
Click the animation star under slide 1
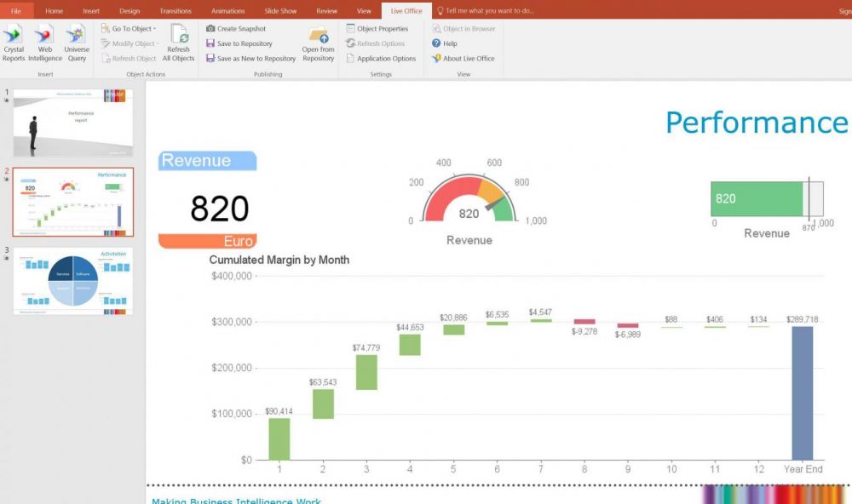click(7, 100)
